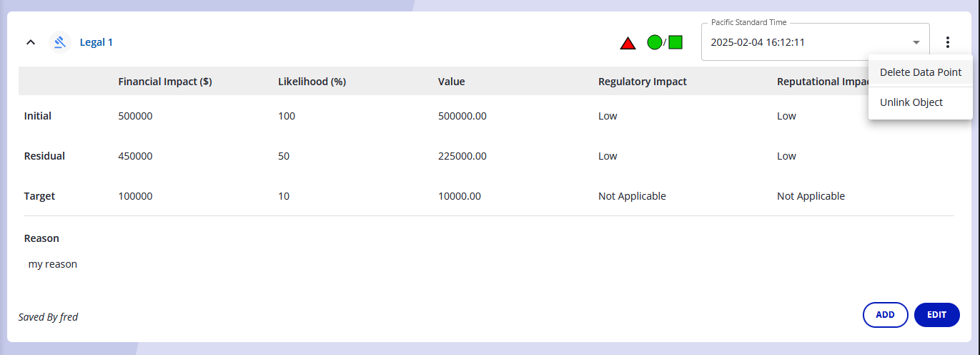
Task: Choose Unlink Object from menu
Action: 911,102
